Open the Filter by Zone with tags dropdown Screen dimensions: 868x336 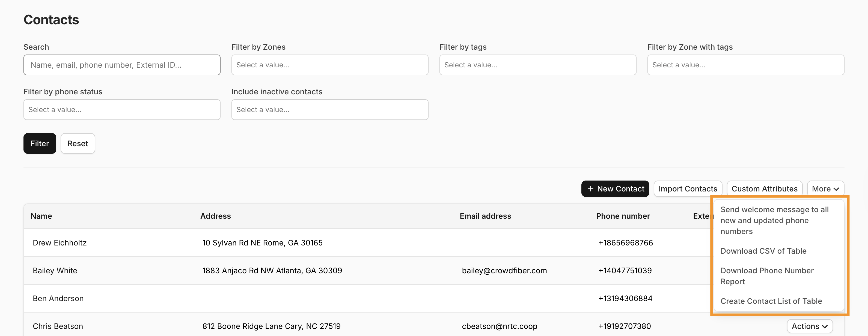pyautogui.click(x=745, y=65)
